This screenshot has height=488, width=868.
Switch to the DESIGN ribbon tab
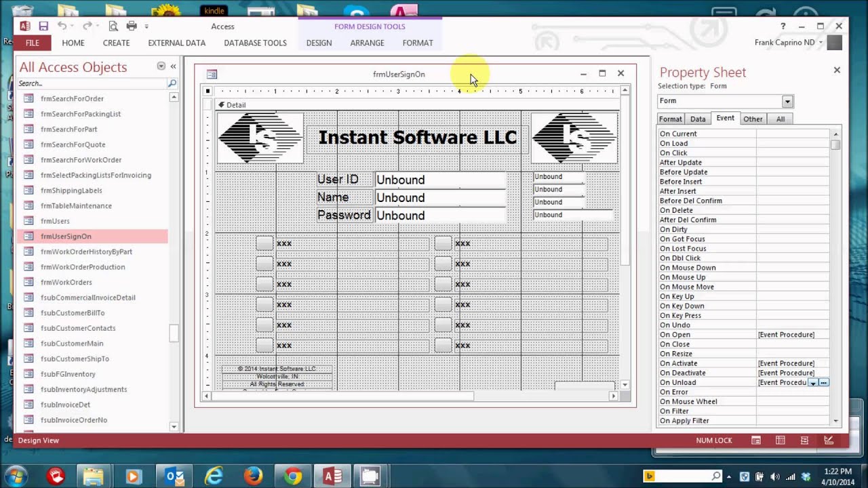[x=319, y=43]
